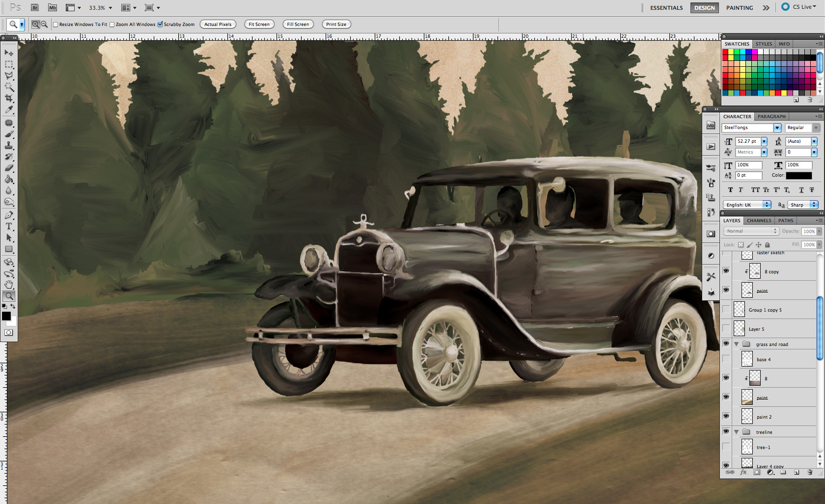Select the Rectangle shape tool

(9, 249)
